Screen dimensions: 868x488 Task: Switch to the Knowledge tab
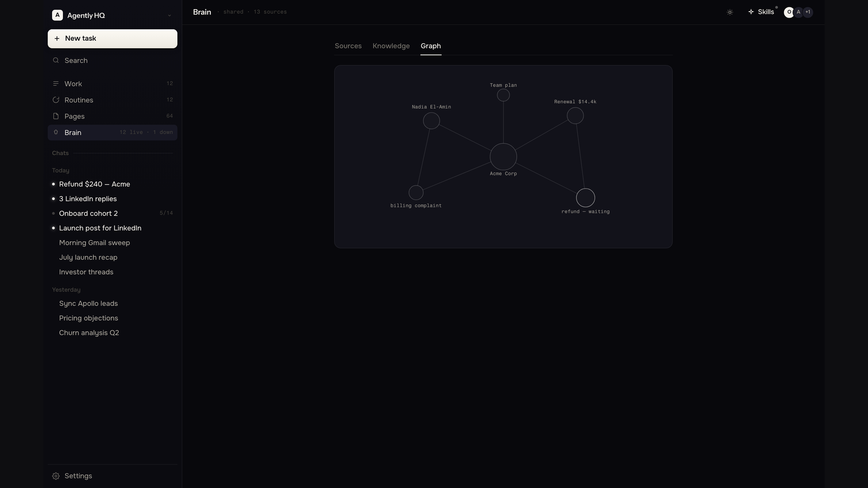(x=391, y=46)
